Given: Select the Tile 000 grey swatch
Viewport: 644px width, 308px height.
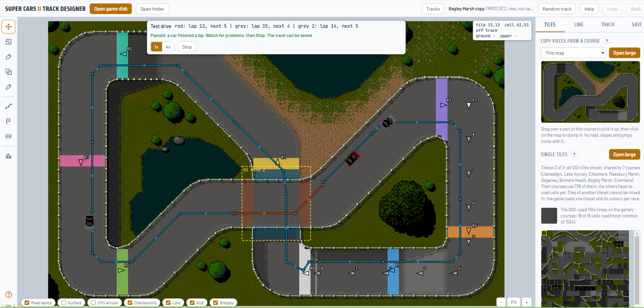Looking at the screenshot, I should pyautogui.click(x=549, y=216).
